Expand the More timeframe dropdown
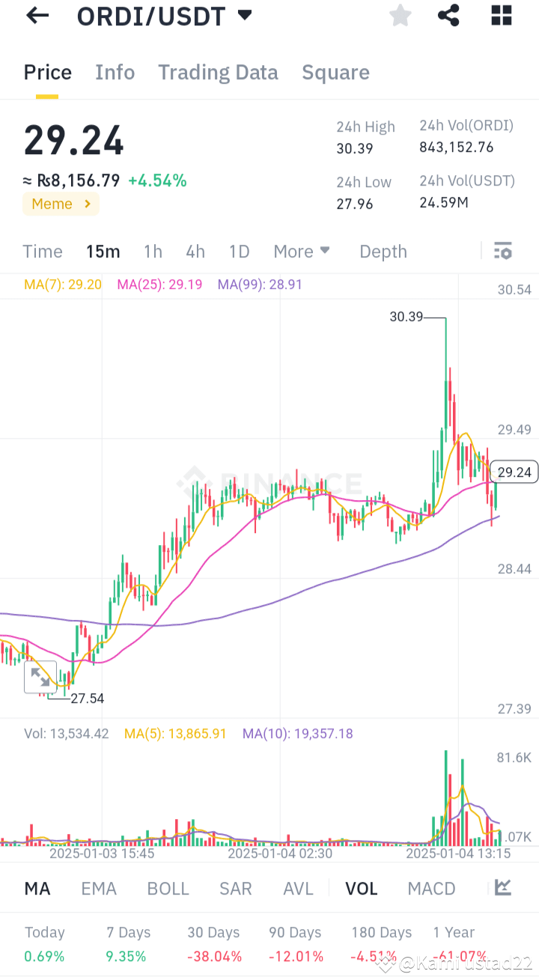This screenshot has width=539, height=980. point(302,251)
